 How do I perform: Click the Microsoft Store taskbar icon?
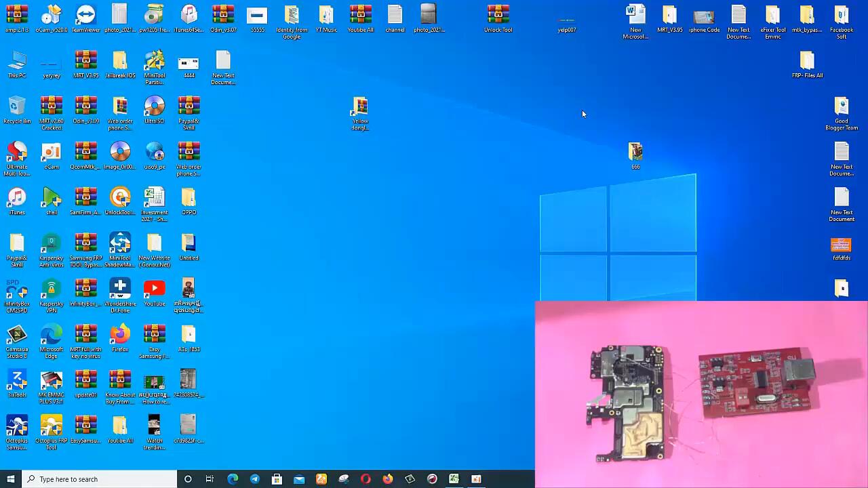(x=277, y=479)
